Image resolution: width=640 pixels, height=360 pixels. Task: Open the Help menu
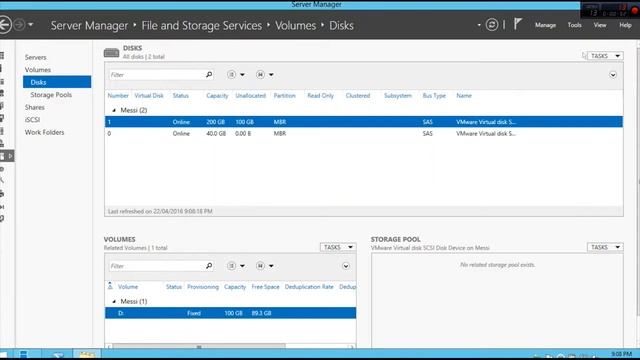click(625, 25)
